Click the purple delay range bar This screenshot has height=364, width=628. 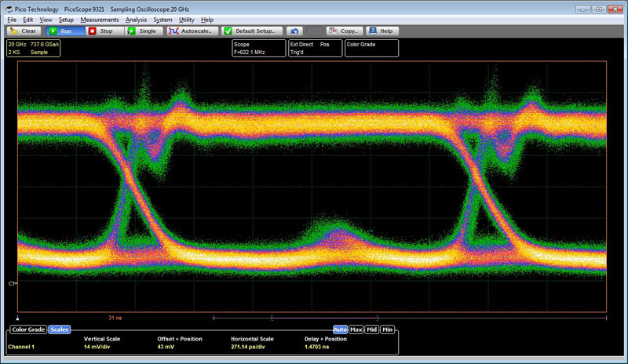tap(325, 318)
